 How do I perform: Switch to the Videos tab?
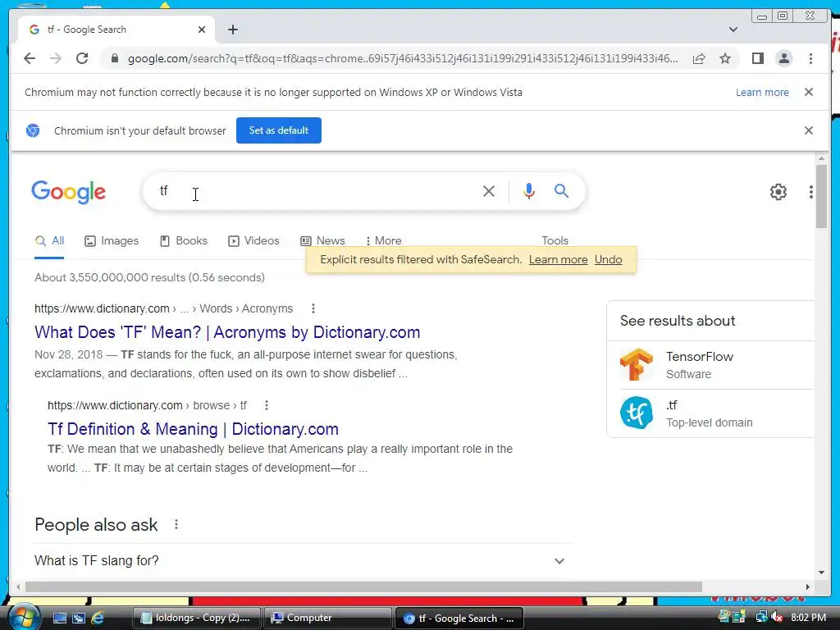(x=253, y=241)
